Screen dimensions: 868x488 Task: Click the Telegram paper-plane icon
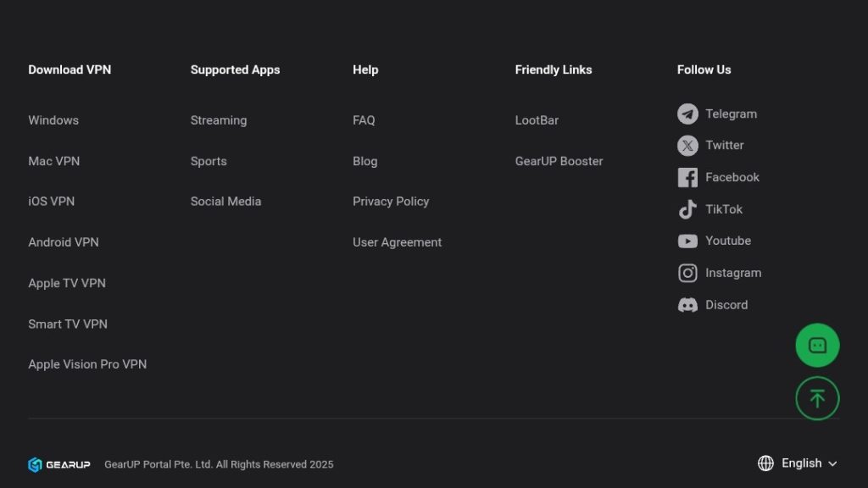(687, 114)
